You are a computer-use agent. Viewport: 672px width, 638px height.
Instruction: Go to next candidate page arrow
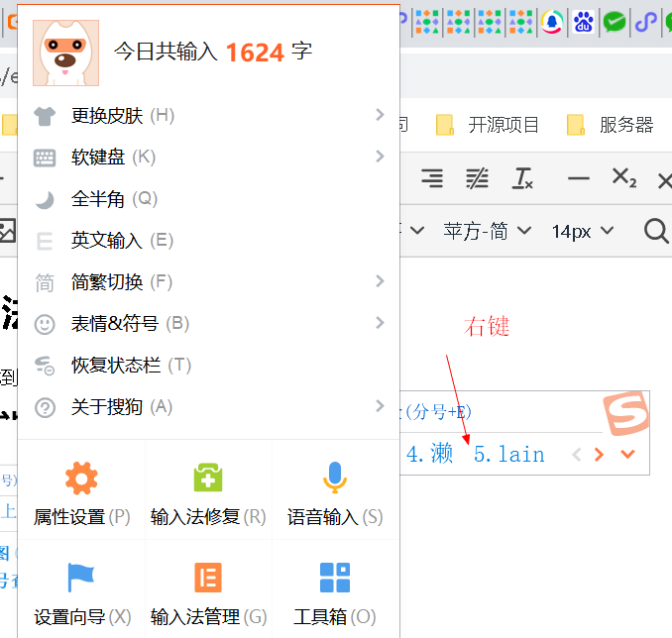pyautogui.click(x=599, y=454)
